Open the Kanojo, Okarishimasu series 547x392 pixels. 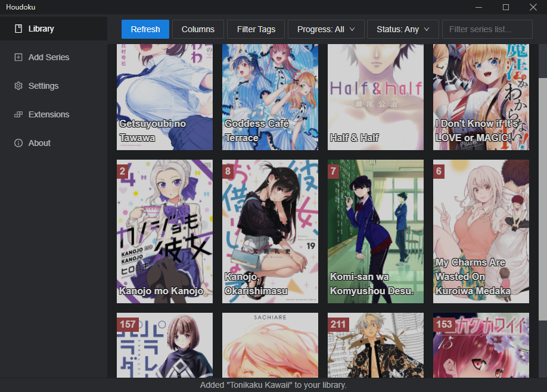point(270,232)
